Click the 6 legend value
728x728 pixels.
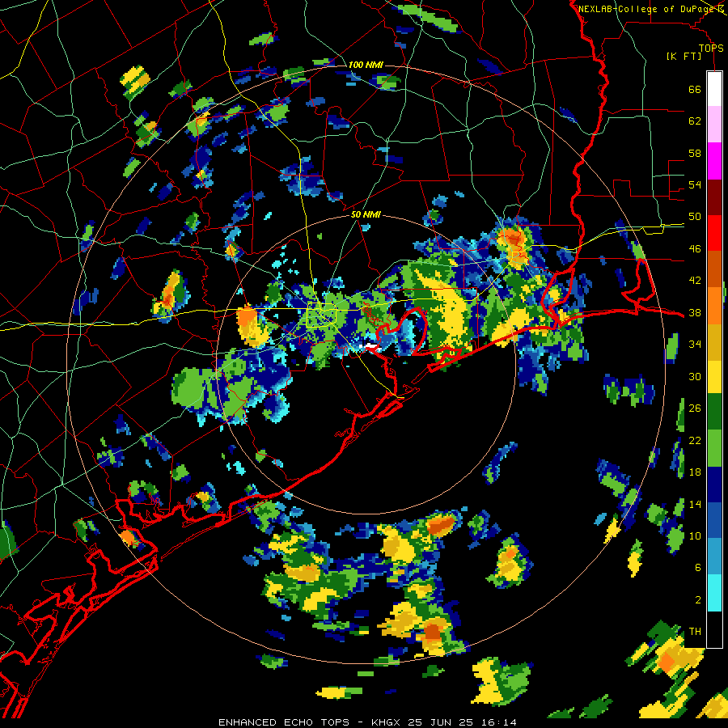tap(698, 568)
